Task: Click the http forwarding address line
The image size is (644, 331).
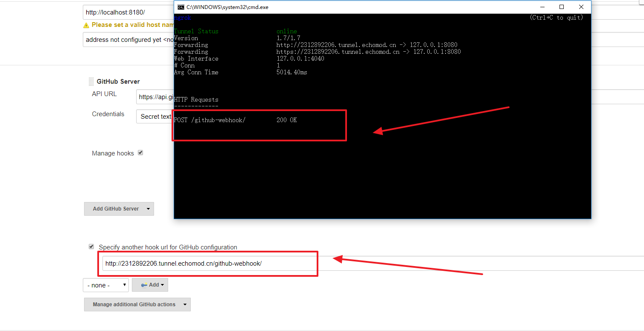Action: (367, 45)
